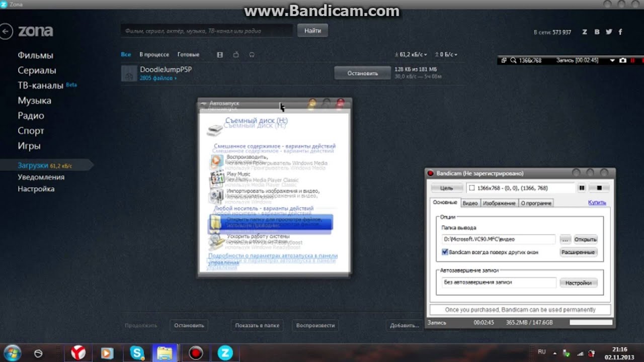This screenshot has width=644, height=362.
Task: Open Skype from the taskbar
Action: [x=137, y=353]
